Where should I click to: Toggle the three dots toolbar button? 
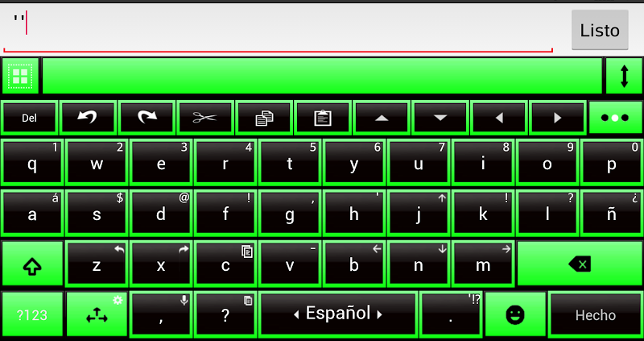[x=615, y=118]
